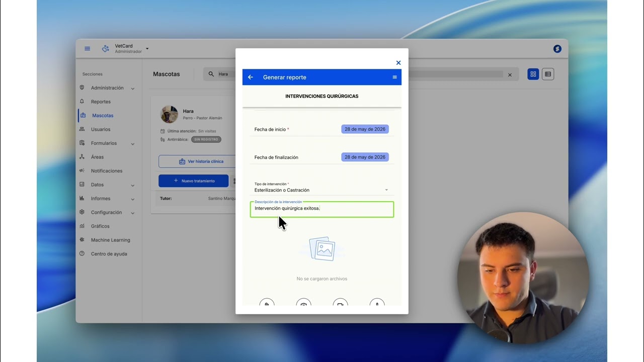Clear the Hara search with the X
Image resolution: width=644 pixels, height=362 pixels.
(510, 75)
